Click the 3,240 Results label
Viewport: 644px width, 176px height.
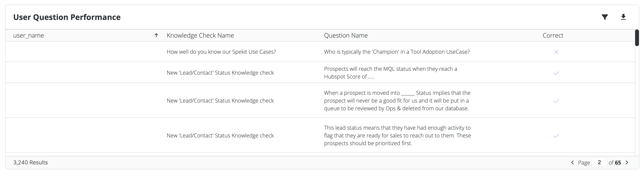(30, 162)
